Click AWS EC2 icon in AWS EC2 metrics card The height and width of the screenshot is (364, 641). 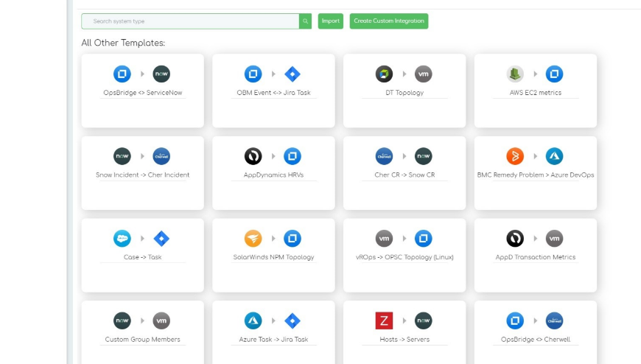pyautogui.click(x=515, y=74)
